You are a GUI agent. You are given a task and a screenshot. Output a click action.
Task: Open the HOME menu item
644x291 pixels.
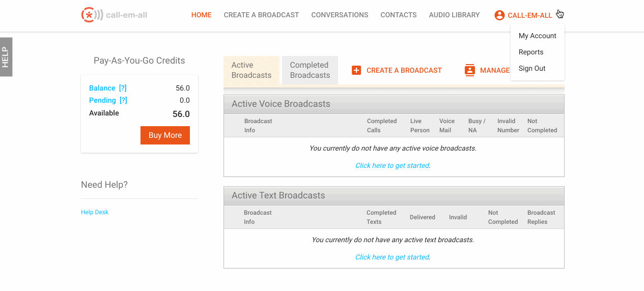(202, 15)
